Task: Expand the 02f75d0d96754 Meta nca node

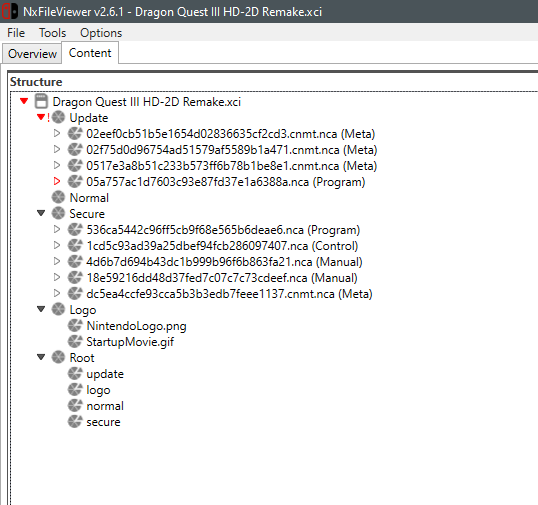Action: tap(57, 149)
